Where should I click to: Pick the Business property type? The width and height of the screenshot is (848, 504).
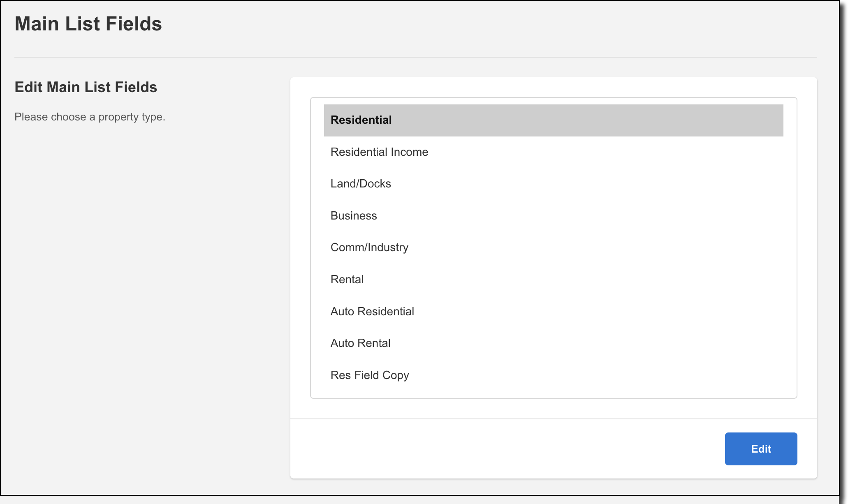click(554, 216)
